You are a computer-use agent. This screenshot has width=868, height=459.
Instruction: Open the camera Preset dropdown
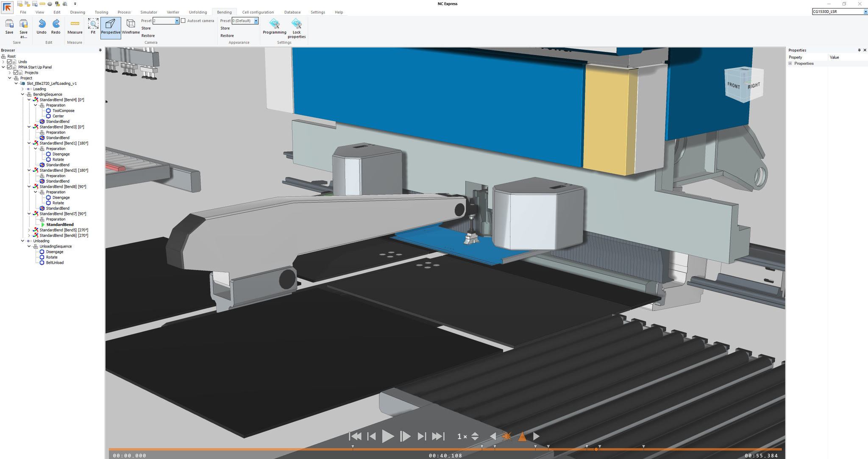[x=178, y=20]
